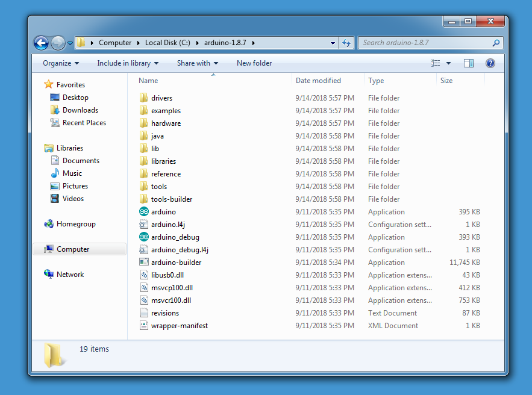Open the Help question mark icon
Image resolution: width=532 pixels, height=395 pixels.
[x=490, y=63]
